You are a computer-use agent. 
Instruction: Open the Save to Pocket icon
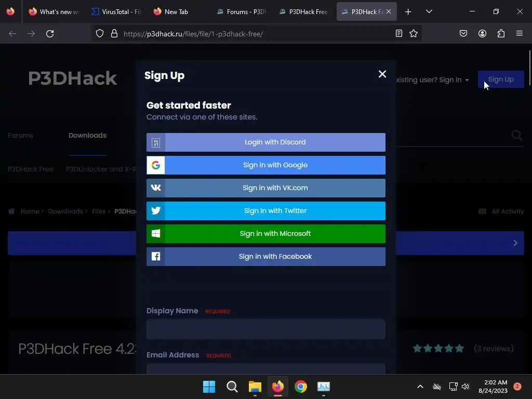point(463,33)
